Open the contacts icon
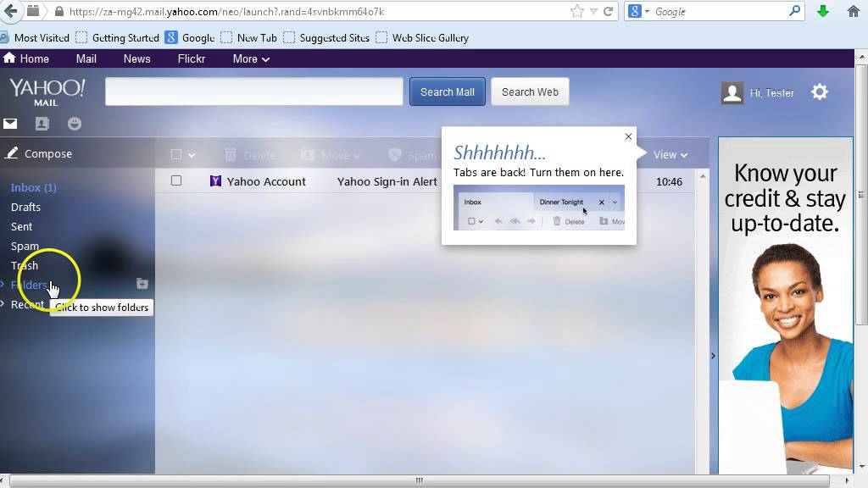The image size is (868, 488). 42,124
